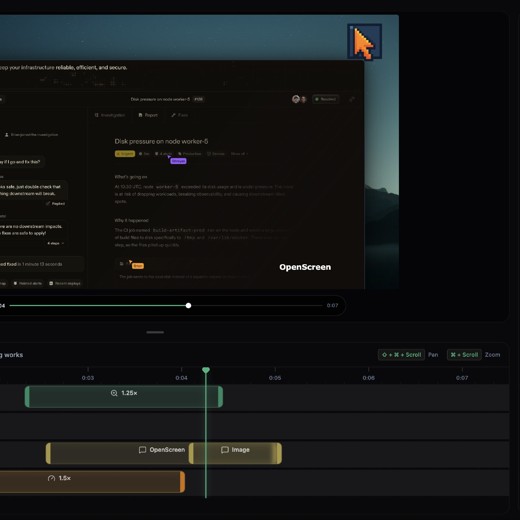Click the orange pixel cursor icon
This screenshot has width=520, height=520.
point(364,42)
